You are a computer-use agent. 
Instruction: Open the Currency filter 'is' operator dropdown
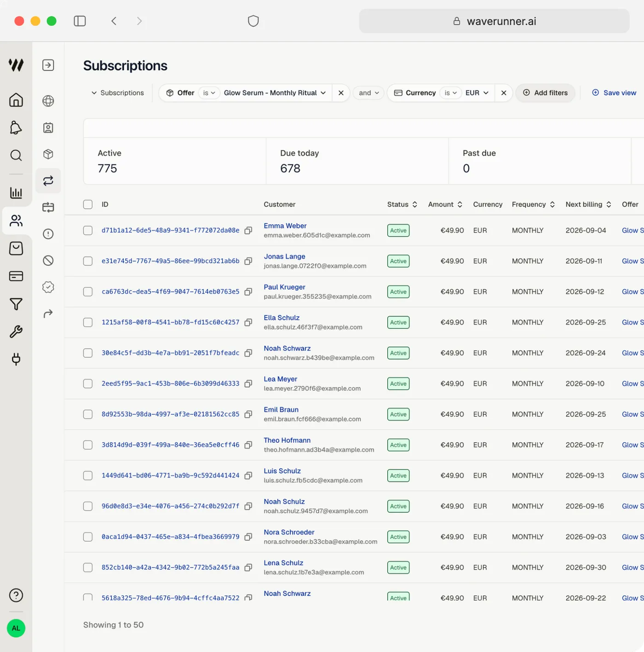(451, 93)
